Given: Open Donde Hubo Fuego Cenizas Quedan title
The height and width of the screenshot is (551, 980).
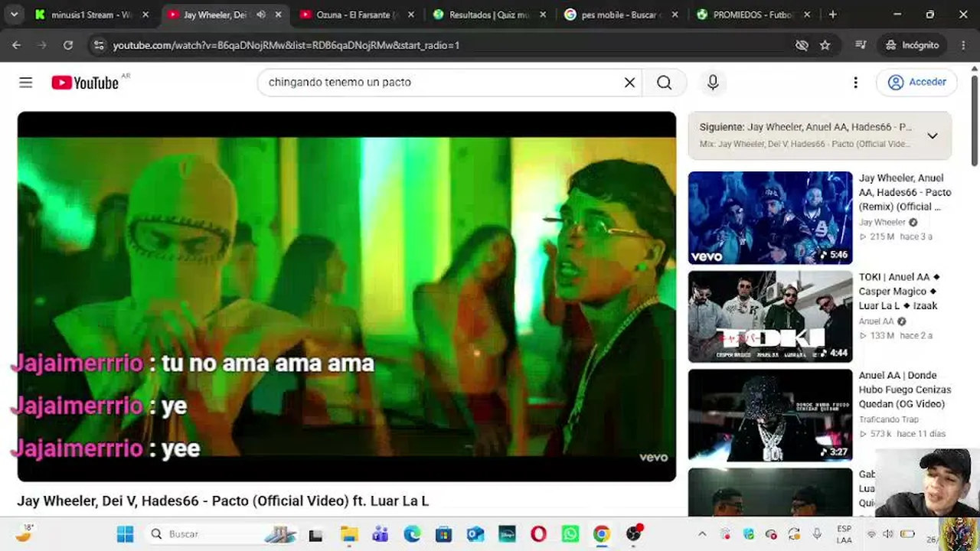Looking at the screenshot, I should coord(905,390).
